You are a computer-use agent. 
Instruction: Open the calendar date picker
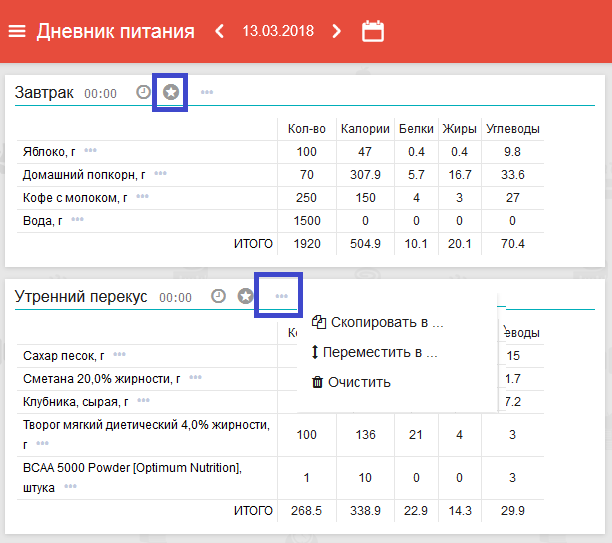coord(373,31)
